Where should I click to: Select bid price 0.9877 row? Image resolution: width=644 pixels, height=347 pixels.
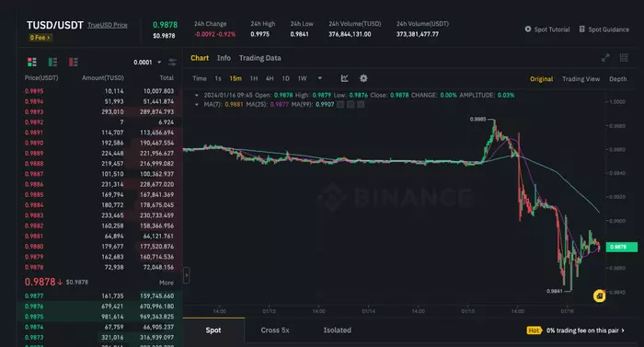coord(99,295)
